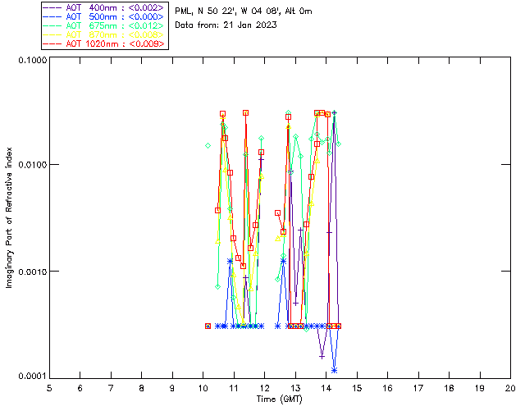Image resolution: width=525 pixels, height=420 pixels.
Task: Click the 'Time (GMT)' axis label
Action: tap(279, 399)
